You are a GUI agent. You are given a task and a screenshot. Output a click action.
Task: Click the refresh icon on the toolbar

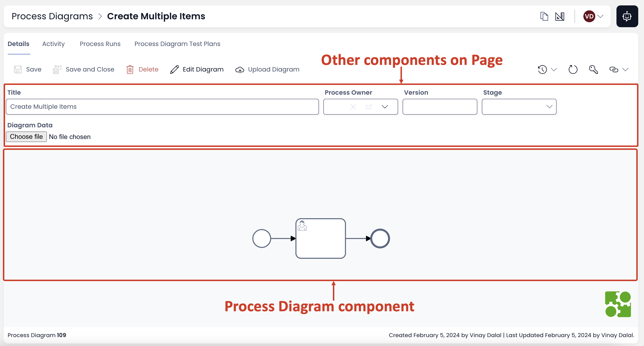click(573, 69)
